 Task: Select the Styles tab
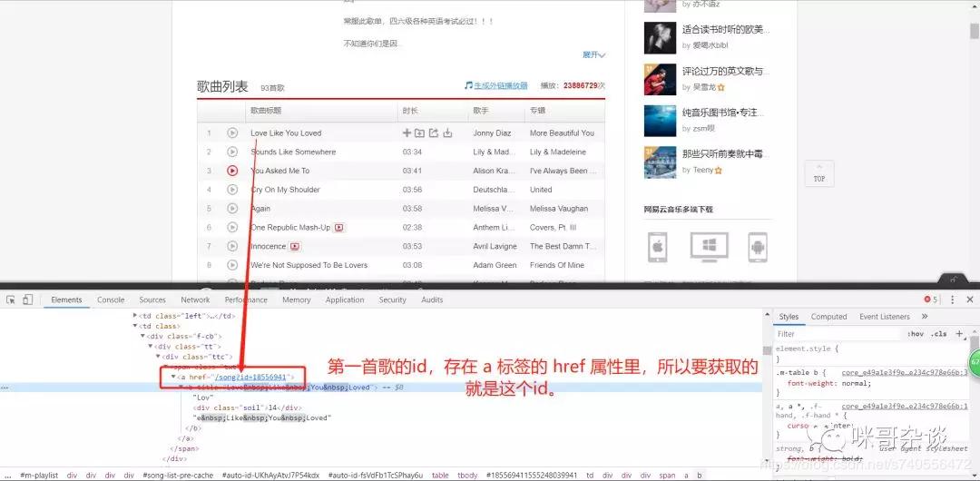789,317
